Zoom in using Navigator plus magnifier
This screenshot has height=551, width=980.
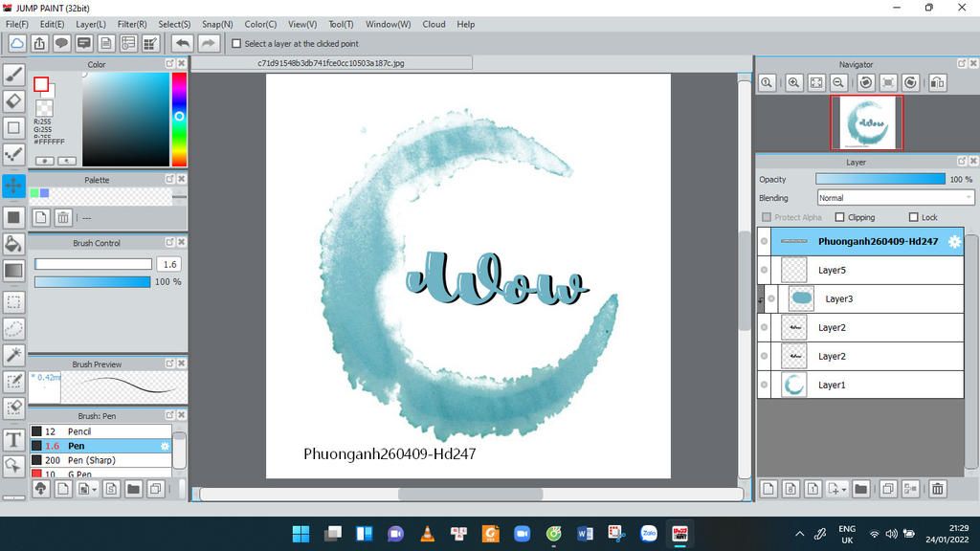click(793, 82)
